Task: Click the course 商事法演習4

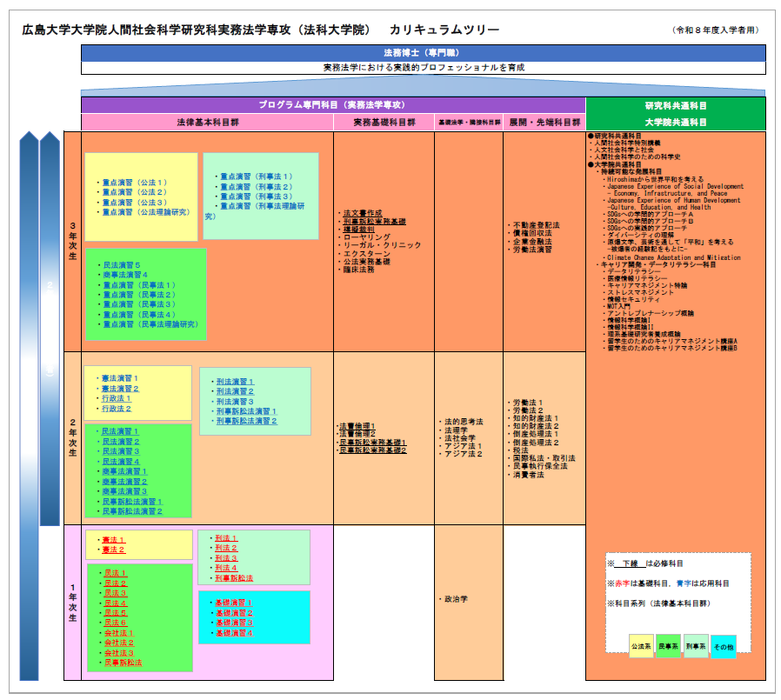Action: [125, 275]
